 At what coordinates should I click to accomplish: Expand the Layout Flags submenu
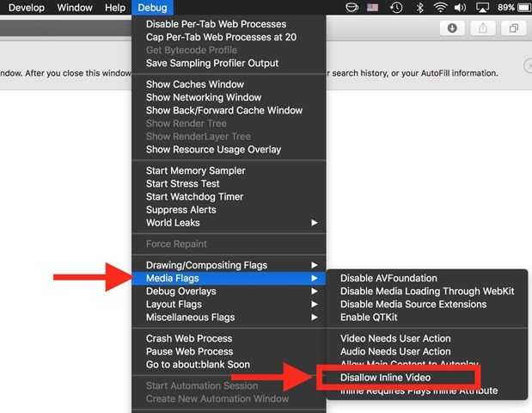(229, 305)
